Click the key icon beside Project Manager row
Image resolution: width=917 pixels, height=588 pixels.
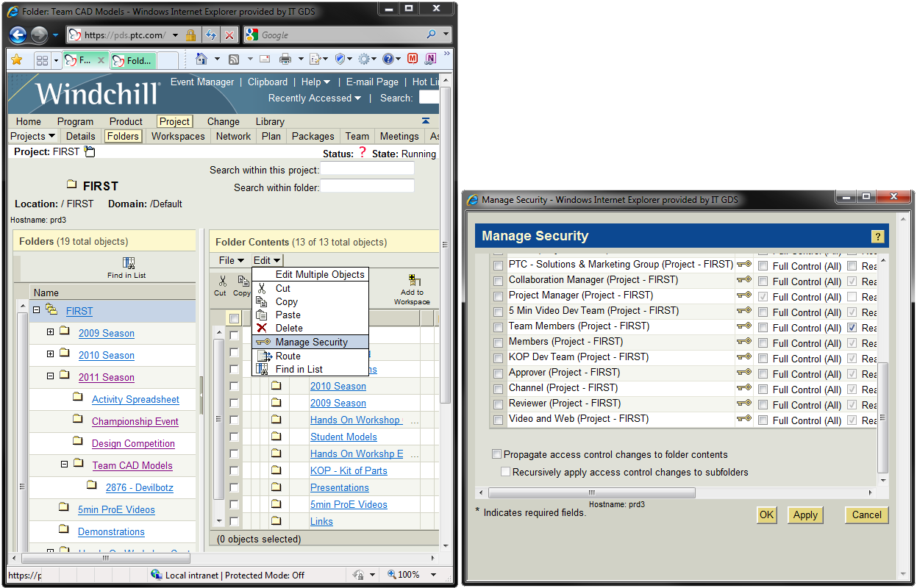[744, 295]
